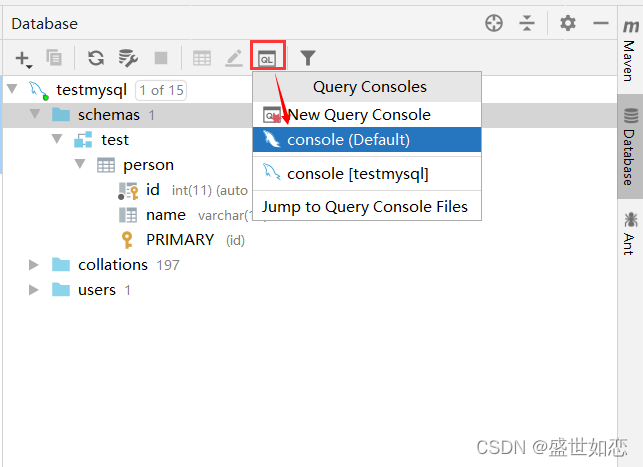Click the dolphin icon on console [testmysql]

click(271, 172)
